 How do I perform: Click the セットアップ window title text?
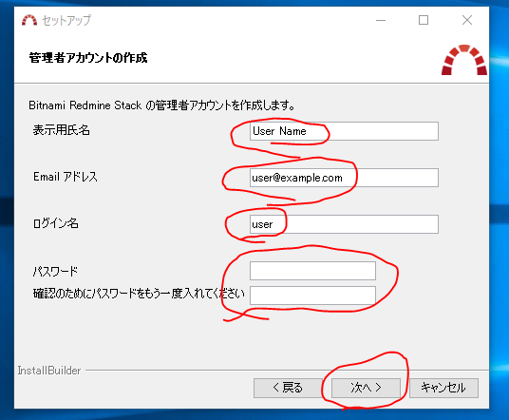click(66, 20)
